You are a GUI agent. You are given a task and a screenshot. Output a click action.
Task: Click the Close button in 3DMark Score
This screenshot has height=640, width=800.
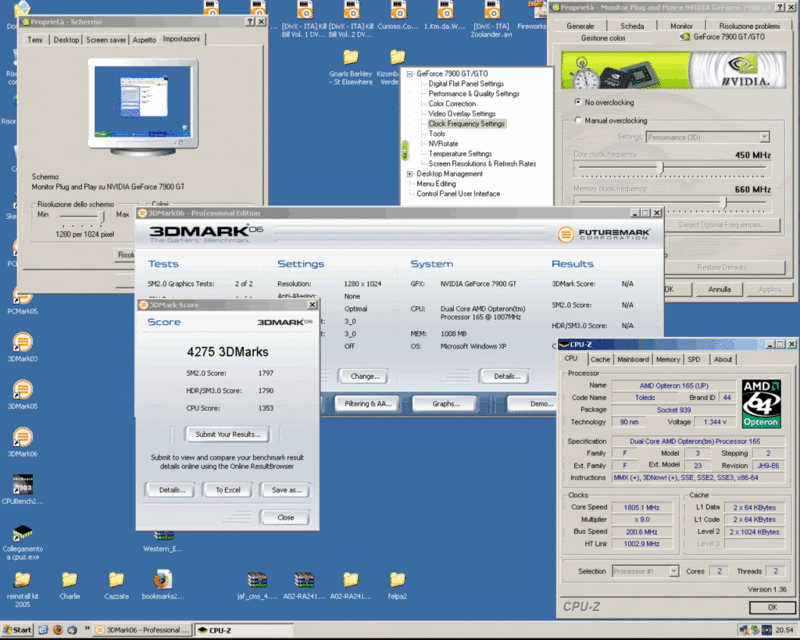point(285,518)
